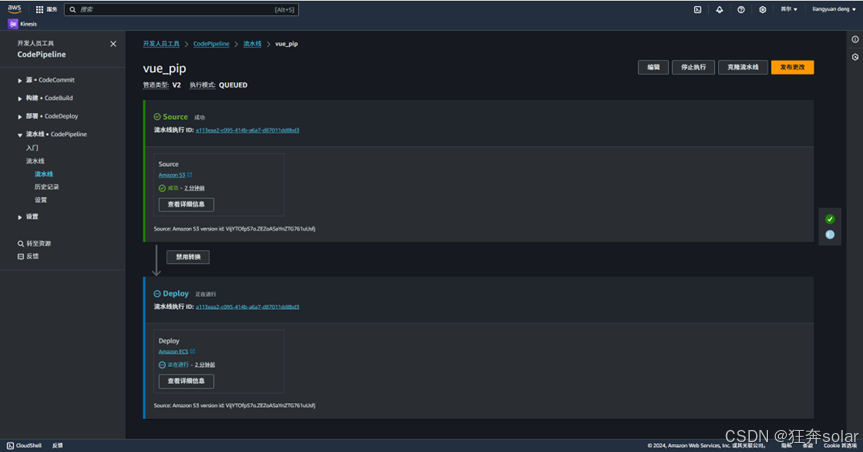The image size is (863, 452).
Task: Open CloudShell from the bottom bar
Action: tap(24, 445)
